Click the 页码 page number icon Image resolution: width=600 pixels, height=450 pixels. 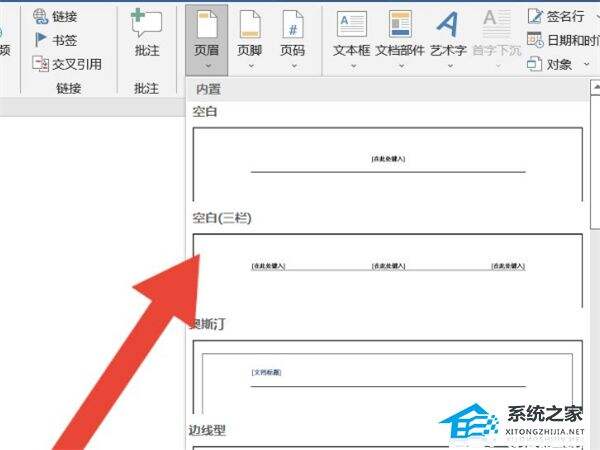(x=293, y=24)
